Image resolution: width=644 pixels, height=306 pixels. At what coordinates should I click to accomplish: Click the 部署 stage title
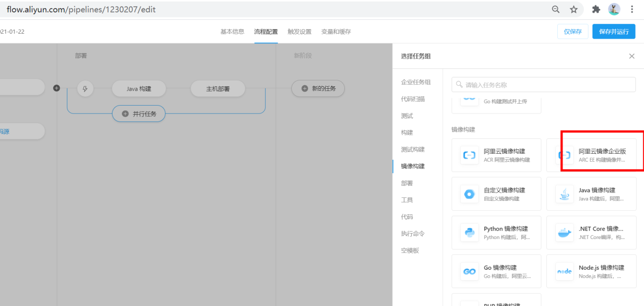point(81,56)
